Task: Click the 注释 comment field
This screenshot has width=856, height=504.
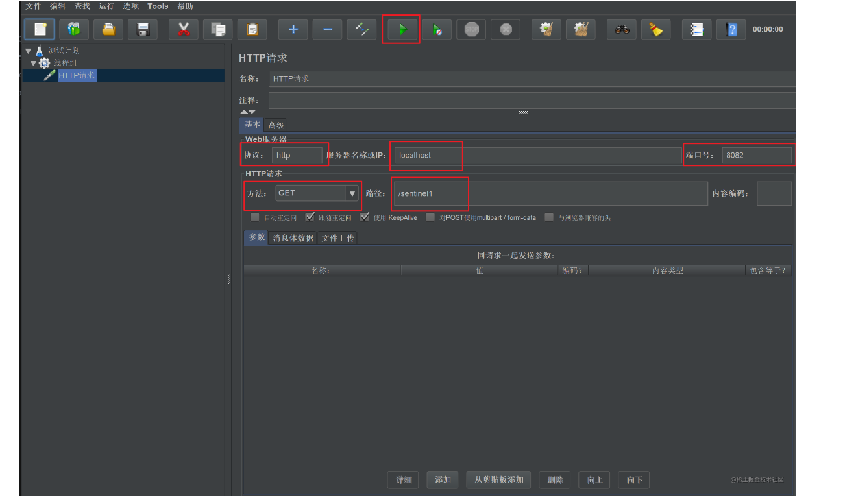Action: coord(532,101)
